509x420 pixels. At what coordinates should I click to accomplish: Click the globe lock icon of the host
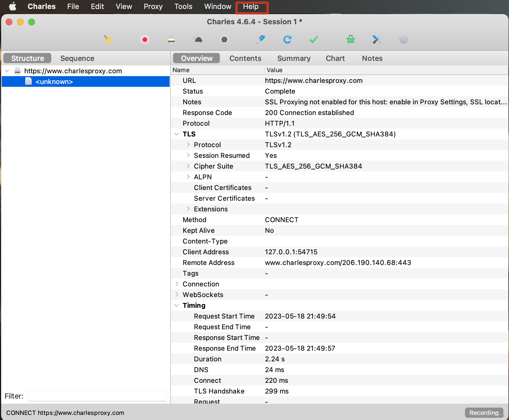(17, 71)
